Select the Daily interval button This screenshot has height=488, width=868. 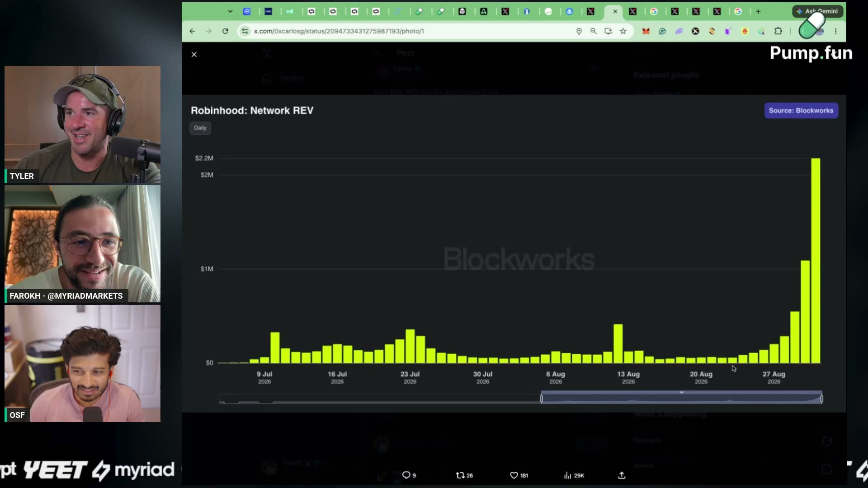pos(200,128)
